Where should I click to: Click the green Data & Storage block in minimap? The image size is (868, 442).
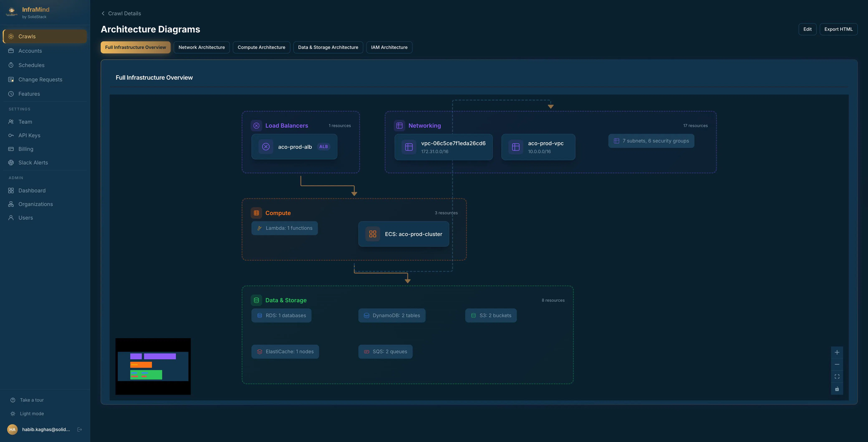146,375
